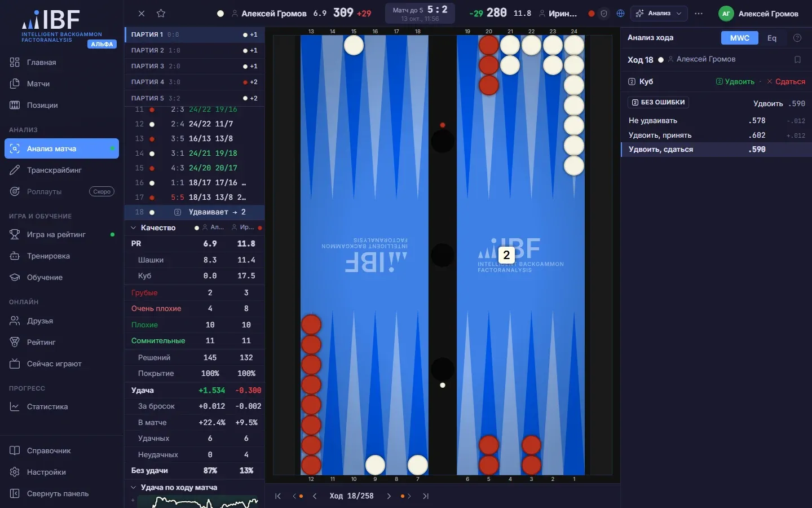Collapse the Качество section
The height and width of the screenshot is (508, 812).
(134, 228)
